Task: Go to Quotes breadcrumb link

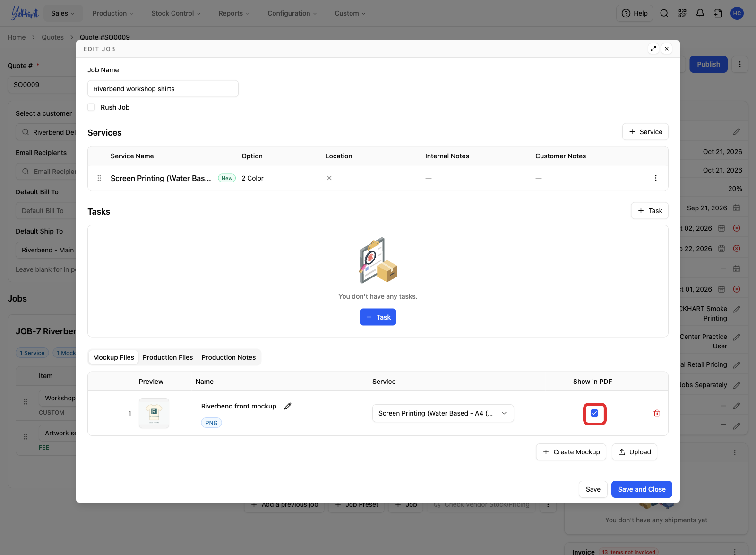Action: pos(52,37)
